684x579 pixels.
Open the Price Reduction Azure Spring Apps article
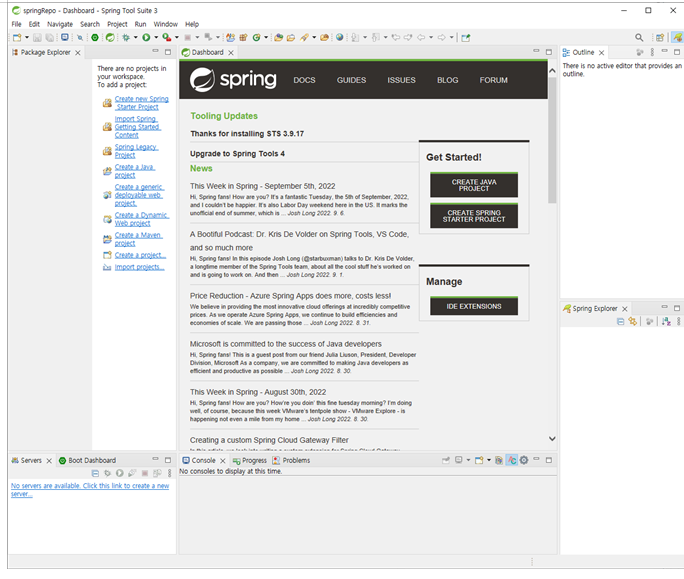(x=291, y=296)
